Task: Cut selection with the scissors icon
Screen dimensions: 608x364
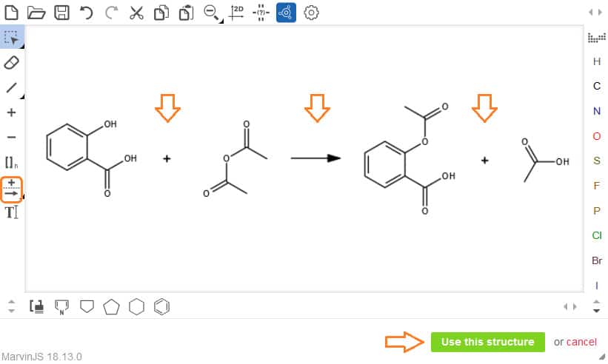Action: pyautogui.click(x=136, y=12)
